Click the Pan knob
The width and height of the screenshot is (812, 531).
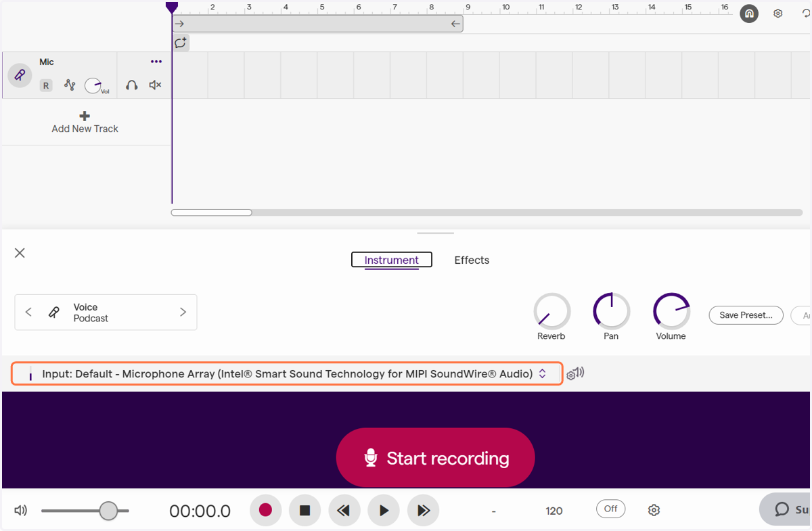pos(611,311)
